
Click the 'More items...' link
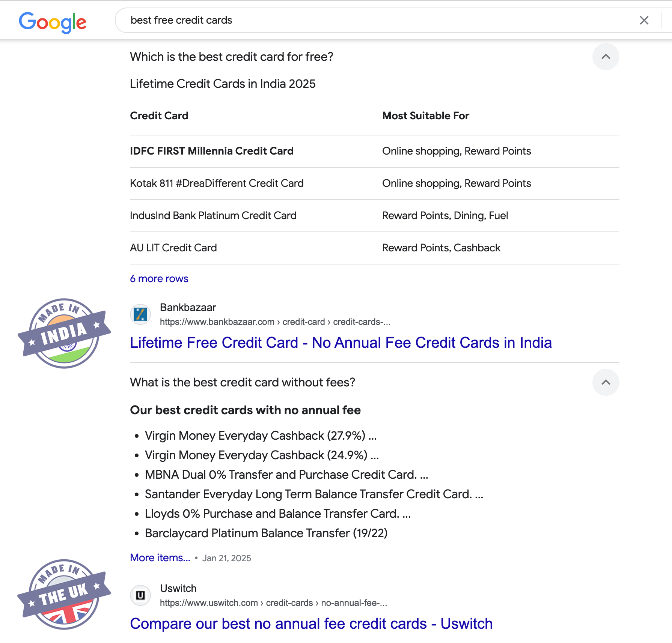(x=160, y=558)
